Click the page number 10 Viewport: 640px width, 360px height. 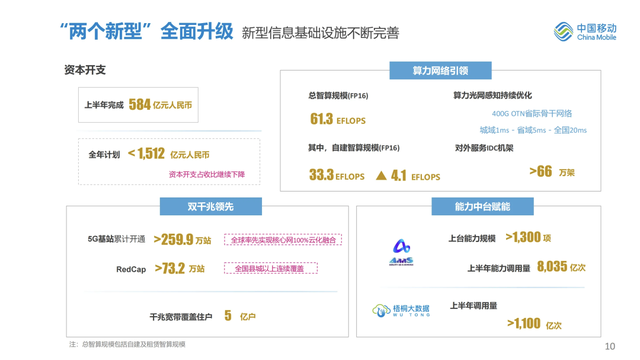(610, 347)
